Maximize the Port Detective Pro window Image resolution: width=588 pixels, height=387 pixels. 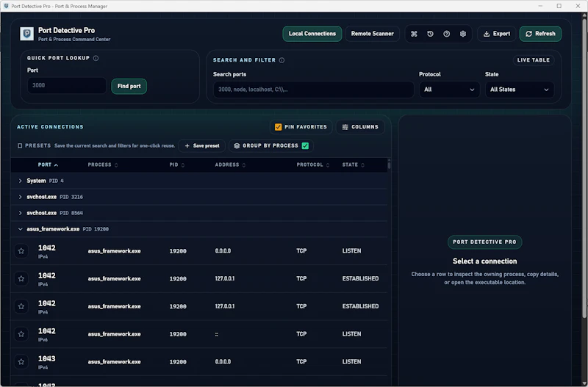(559, 6)
